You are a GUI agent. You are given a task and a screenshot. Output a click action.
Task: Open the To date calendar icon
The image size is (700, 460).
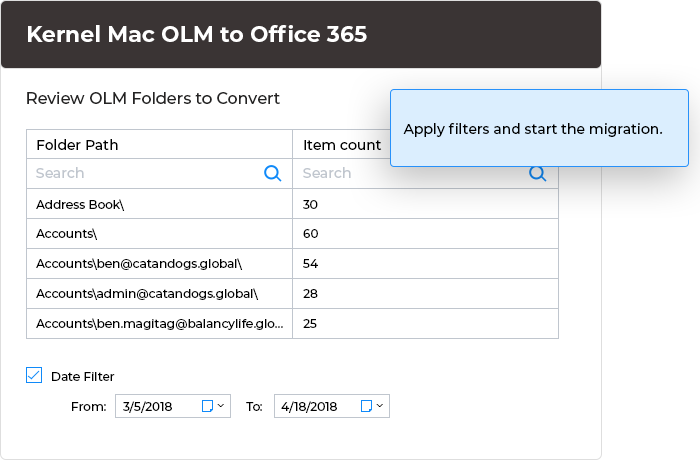pos(366,406)
